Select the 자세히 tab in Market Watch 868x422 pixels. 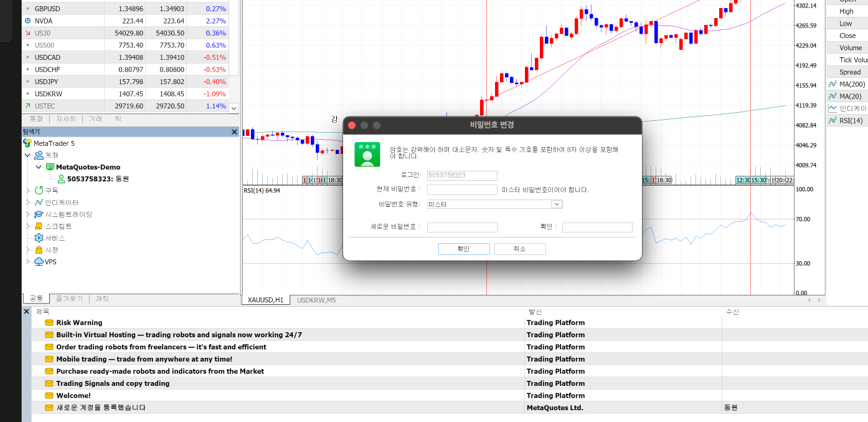pos(66,118)
